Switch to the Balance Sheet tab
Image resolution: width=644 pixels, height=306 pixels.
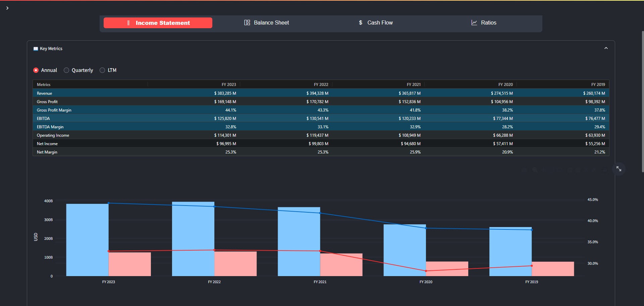[267, 23]
